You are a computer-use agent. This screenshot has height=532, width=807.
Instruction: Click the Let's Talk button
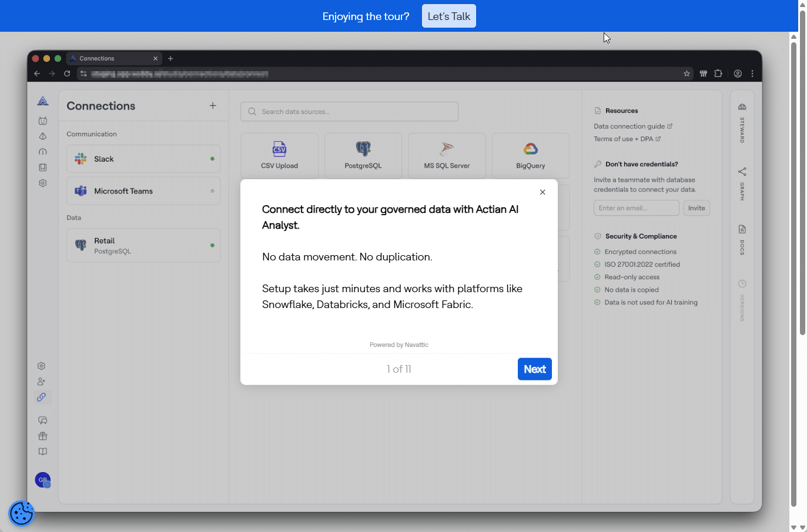449,16
